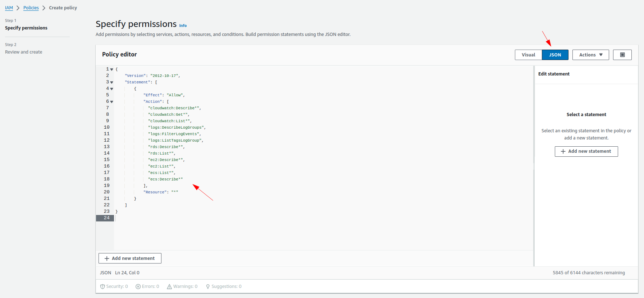Click the "cloudwatch:List*" action line
644x298 pixels.
[x=170, y=121]
